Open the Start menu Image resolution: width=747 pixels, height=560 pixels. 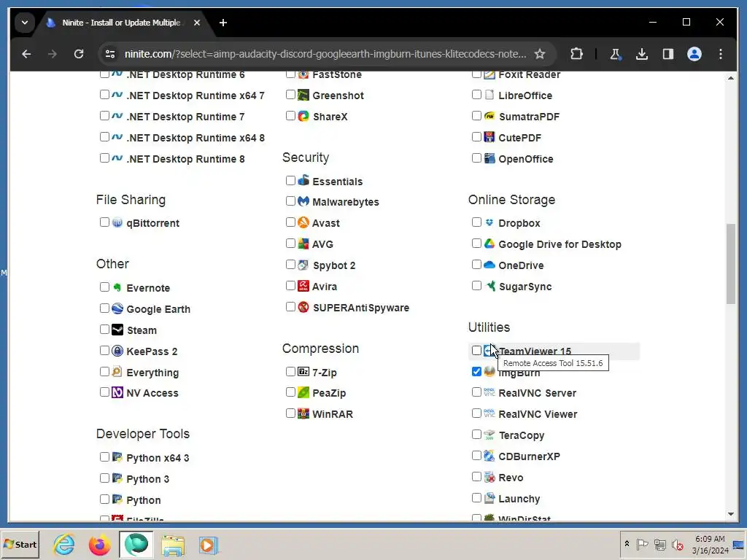20,545
